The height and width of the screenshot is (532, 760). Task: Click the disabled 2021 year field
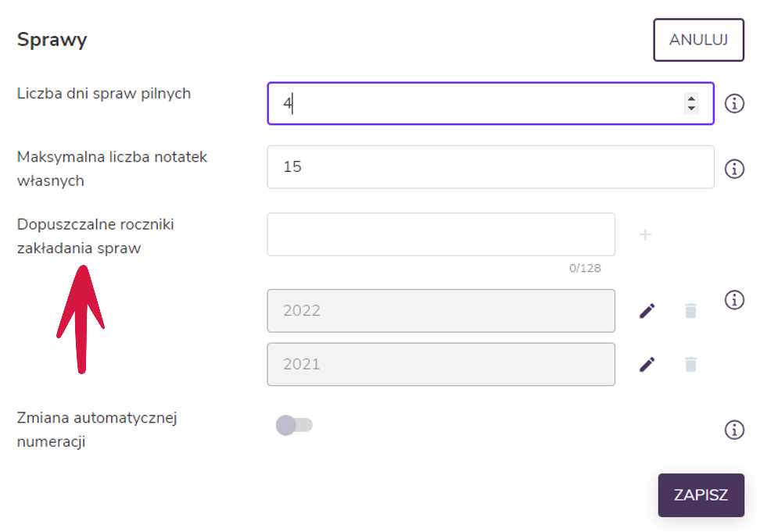(x=441, y=364)
